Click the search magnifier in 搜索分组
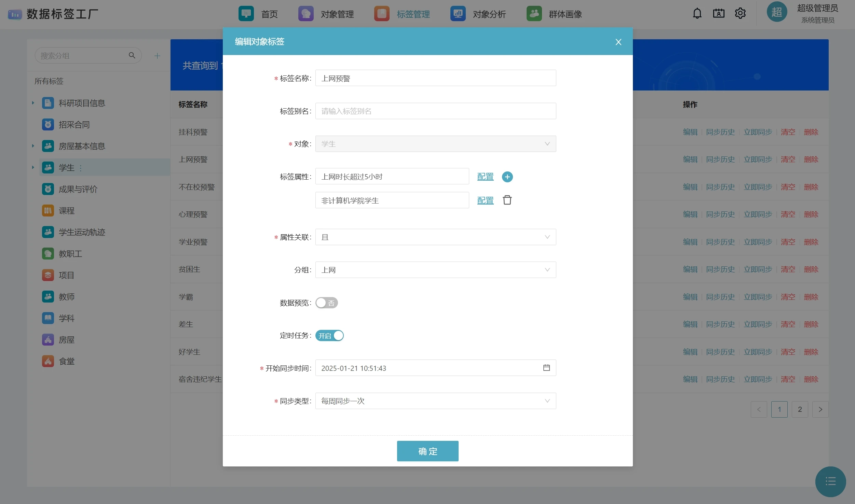Image resolution: width=855 pixels, height=504 pixels. [132, 55]
